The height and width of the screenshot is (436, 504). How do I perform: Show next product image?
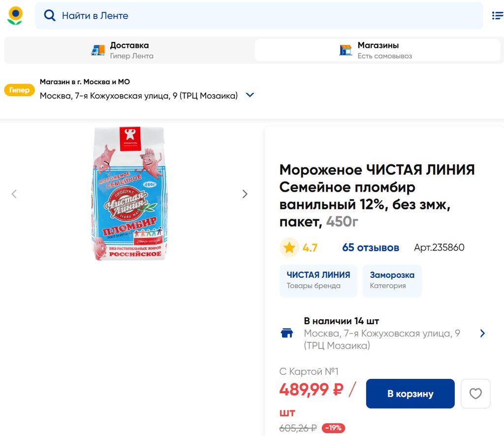245,194
